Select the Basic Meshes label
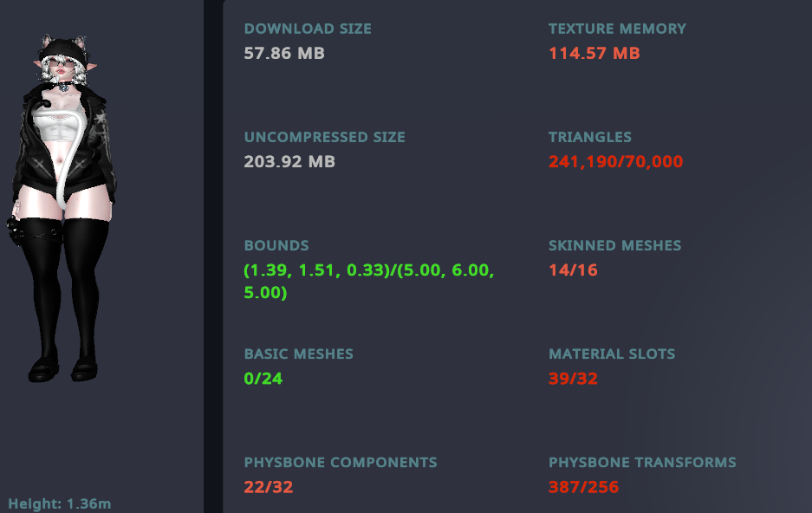This screenshot has width=812, height=513. [299, 354]
